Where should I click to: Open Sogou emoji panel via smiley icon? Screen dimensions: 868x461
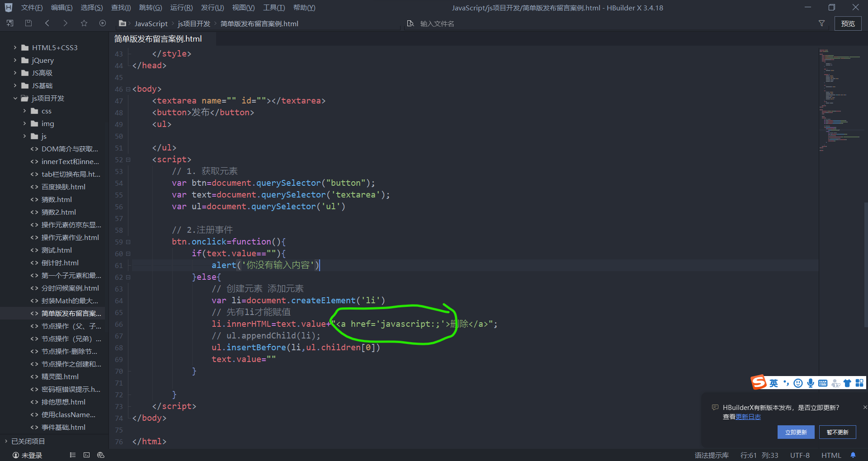click(797, 383)
